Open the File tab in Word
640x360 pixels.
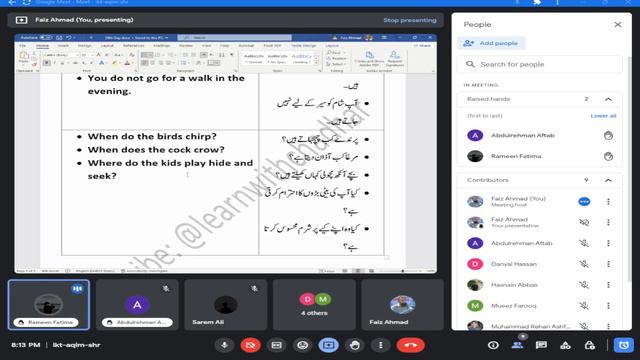click(23, 46)
